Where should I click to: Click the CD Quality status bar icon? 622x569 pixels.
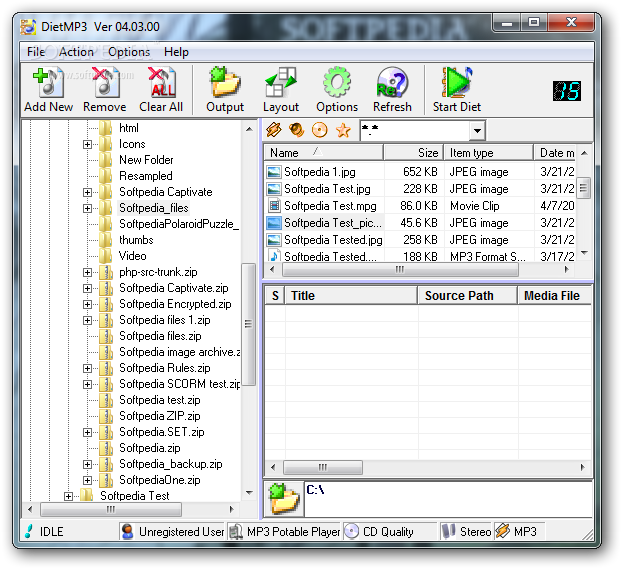tap(351, 531)
